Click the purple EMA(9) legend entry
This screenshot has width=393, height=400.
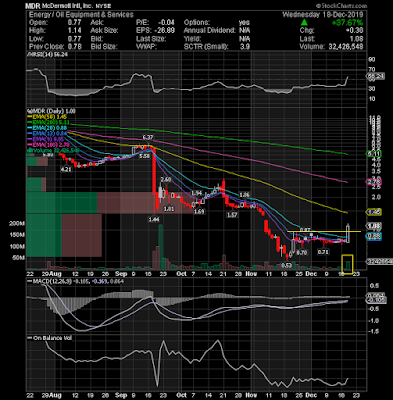[45, 139]
